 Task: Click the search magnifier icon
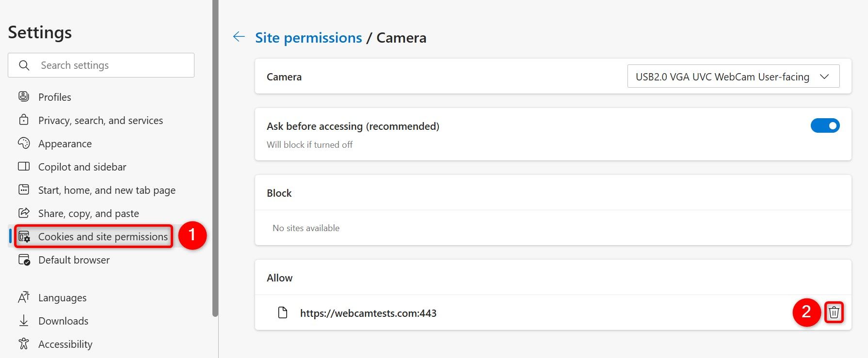point(24,65)
